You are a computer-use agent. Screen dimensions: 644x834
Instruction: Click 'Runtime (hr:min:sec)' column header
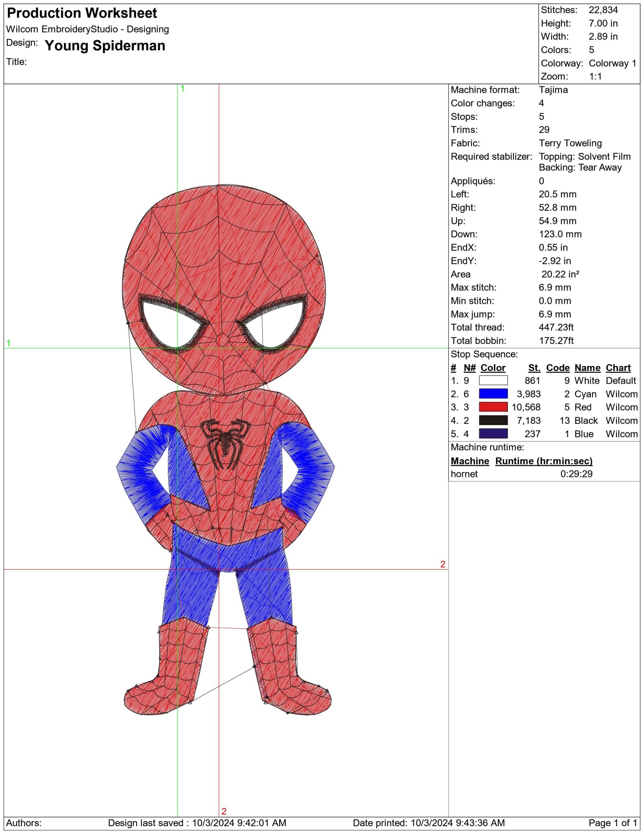(x=544, y=461)
